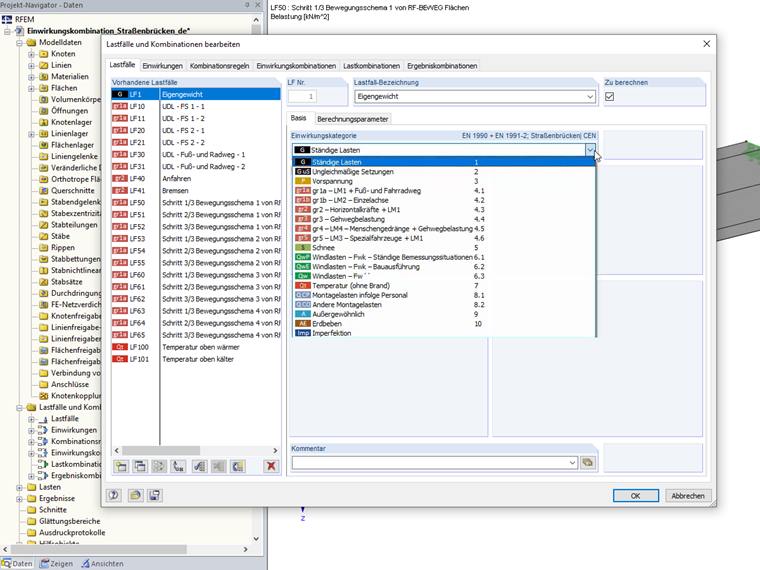The width and height of the screenshot is (760, 570).
Task: Expand the Ergebnisse tree node
Action: click(19, 498)
